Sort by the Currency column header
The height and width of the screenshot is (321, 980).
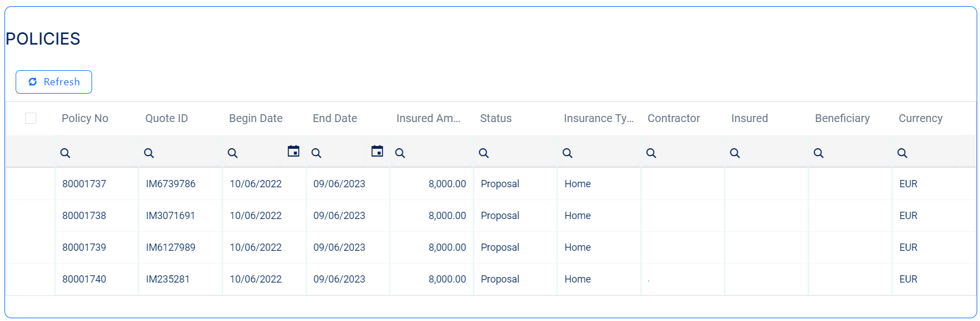click(x=920, y=118)
